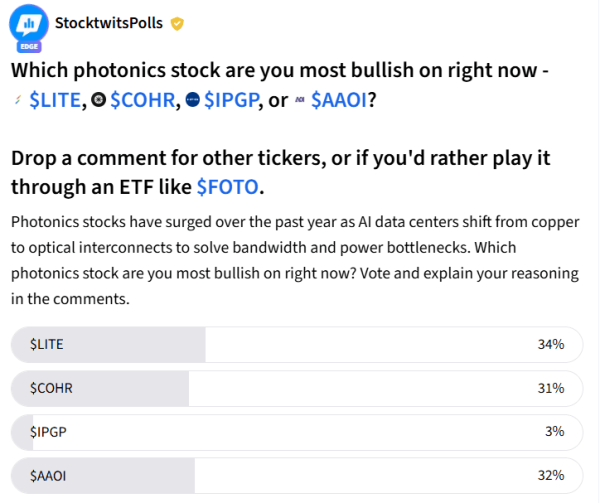
Task: Open the StocktwitsPolls username link
Action: click(x=109, y=23)
